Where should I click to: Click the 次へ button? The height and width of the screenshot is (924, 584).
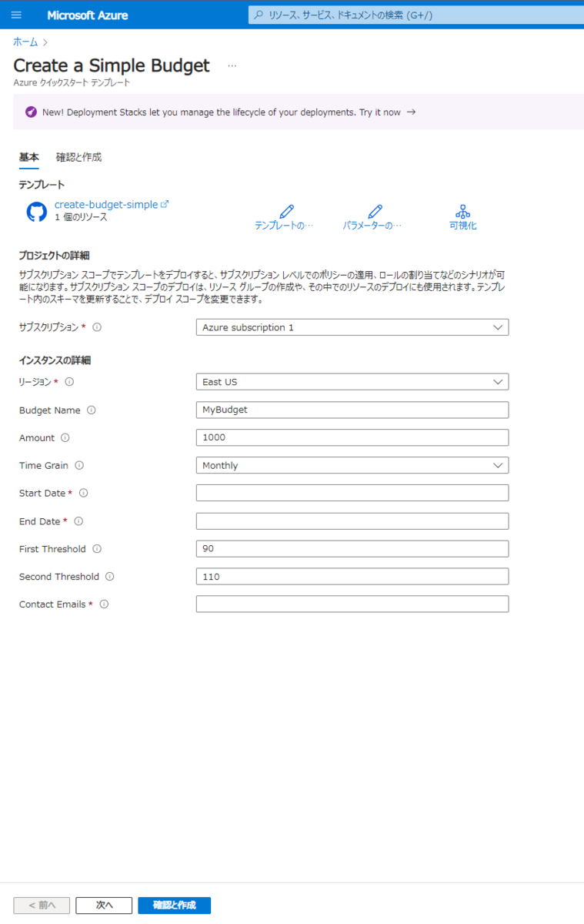(105, 906)
